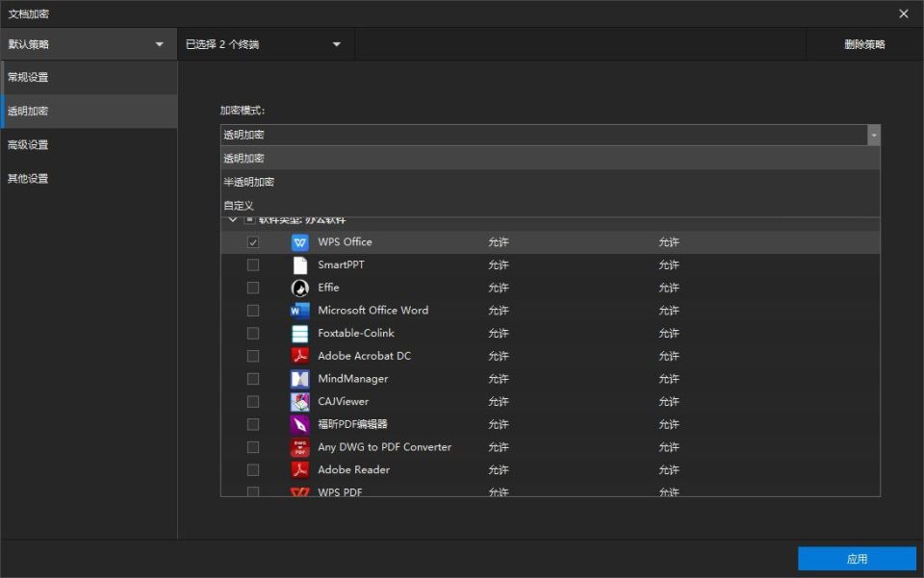Image resolution: width=924 pixels, height=578 pixels.
Task: Check the Microsoft Office Word checkbox
Action: (253, 311)
